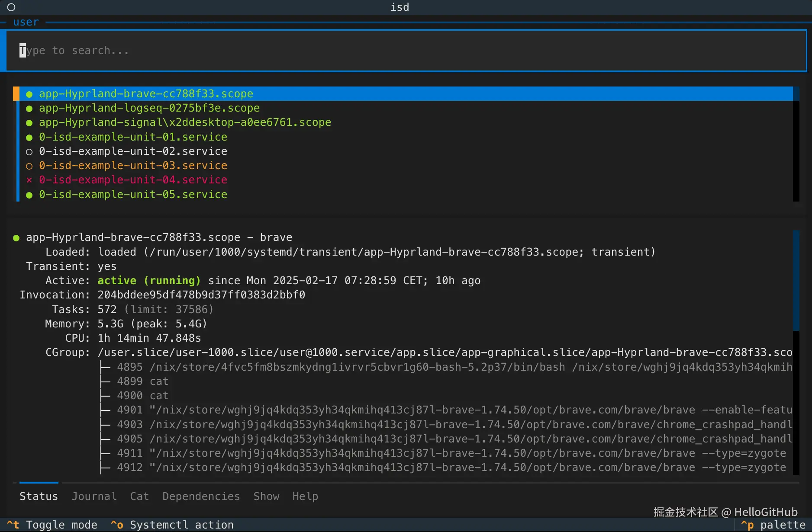
Task: Click the preview heading app-Hyprland-brave-cc788f33.scope – brave
Action: tap(159, 237)
